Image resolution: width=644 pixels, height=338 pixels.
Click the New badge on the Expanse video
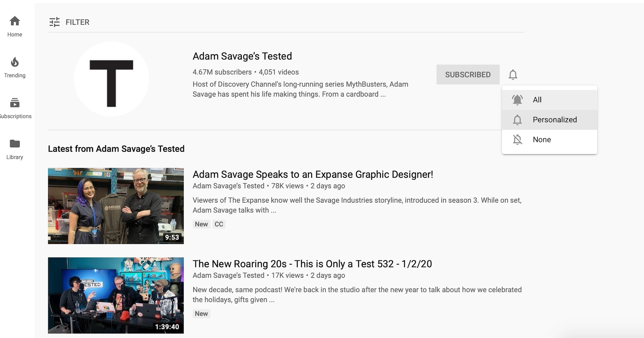click(201, 224)
